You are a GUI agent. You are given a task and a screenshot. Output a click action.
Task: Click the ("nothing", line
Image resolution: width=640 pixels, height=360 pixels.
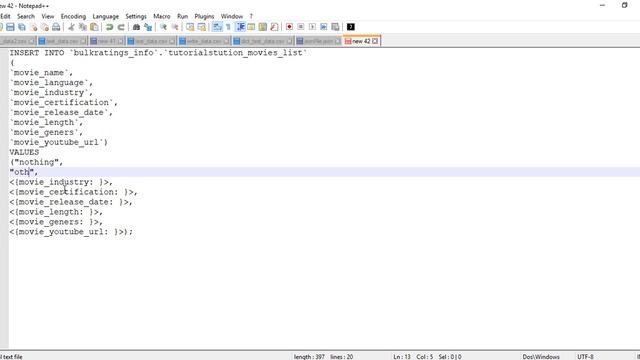pyautogui.click(x=36, y=162)
